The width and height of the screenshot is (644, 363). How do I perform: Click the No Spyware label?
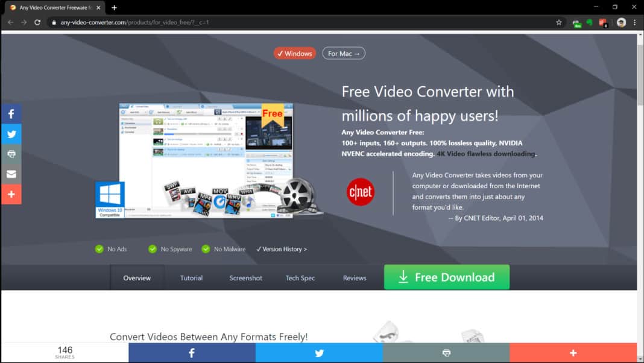[x=176, y=249]
